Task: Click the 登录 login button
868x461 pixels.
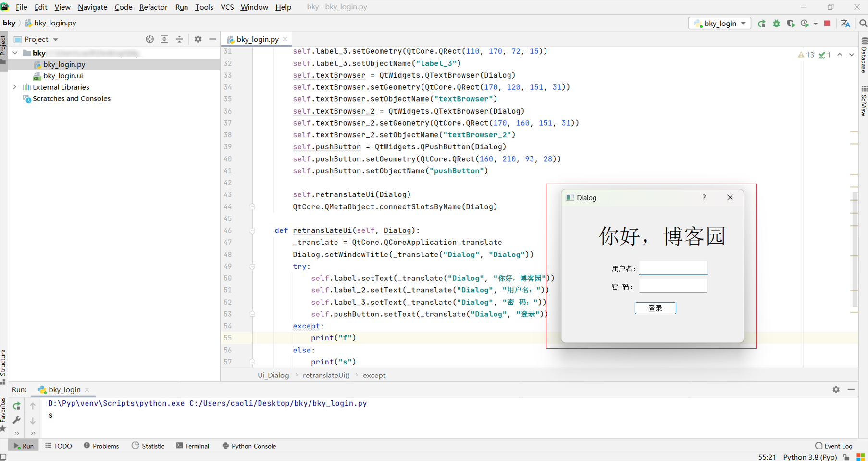Action: [x=655, y=308]
